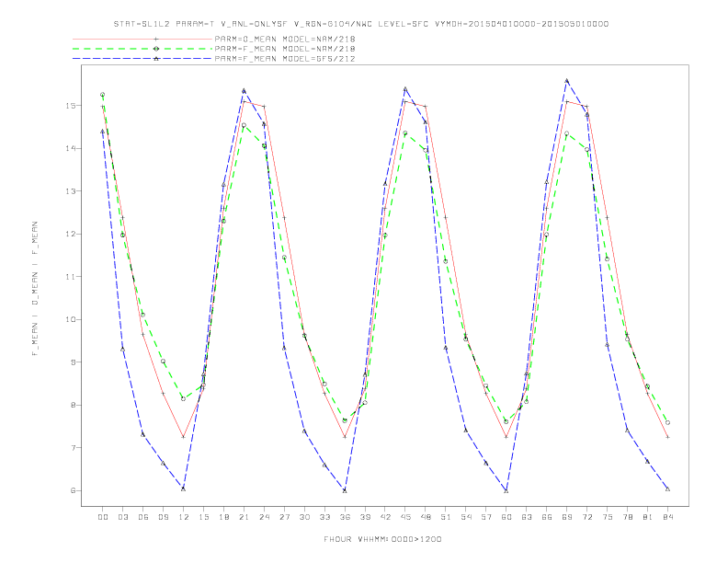Click y-axis tick label 11
Image resolution: width=728 pixels, height=563 pixels.
point(70,276)
